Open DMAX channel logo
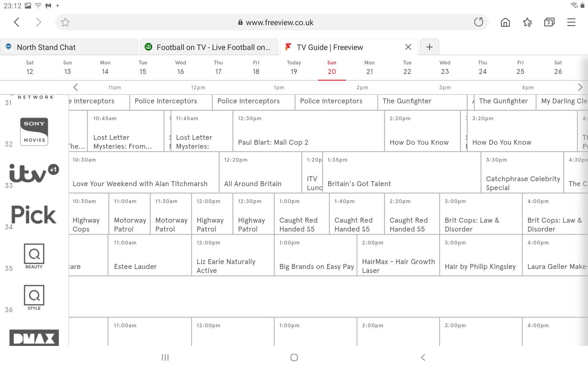The height and width of the screenshot is (368, 588). (34, 338)
